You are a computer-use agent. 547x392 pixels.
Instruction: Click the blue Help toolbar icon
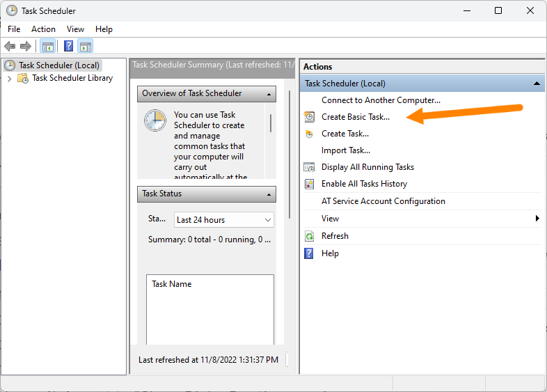[69, 46]
